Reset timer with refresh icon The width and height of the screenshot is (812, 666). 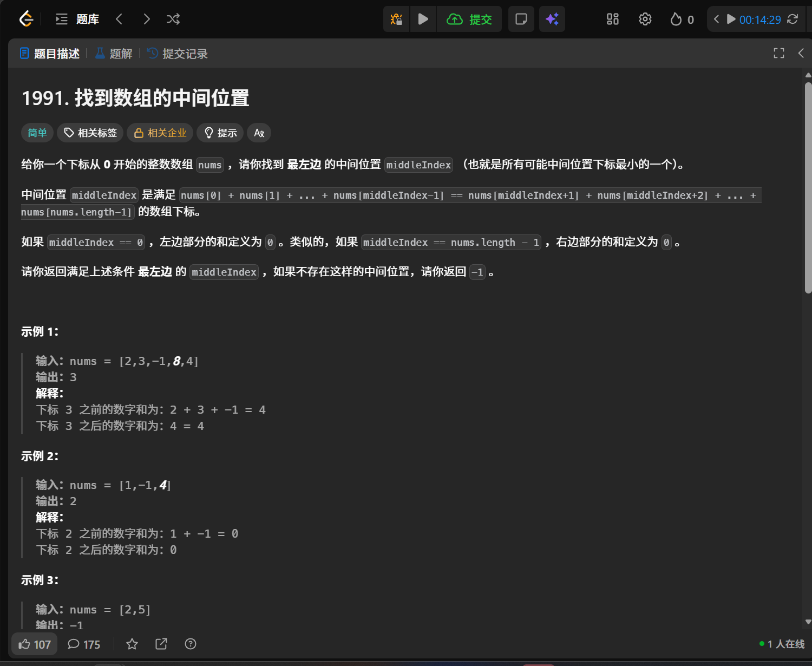793,19
